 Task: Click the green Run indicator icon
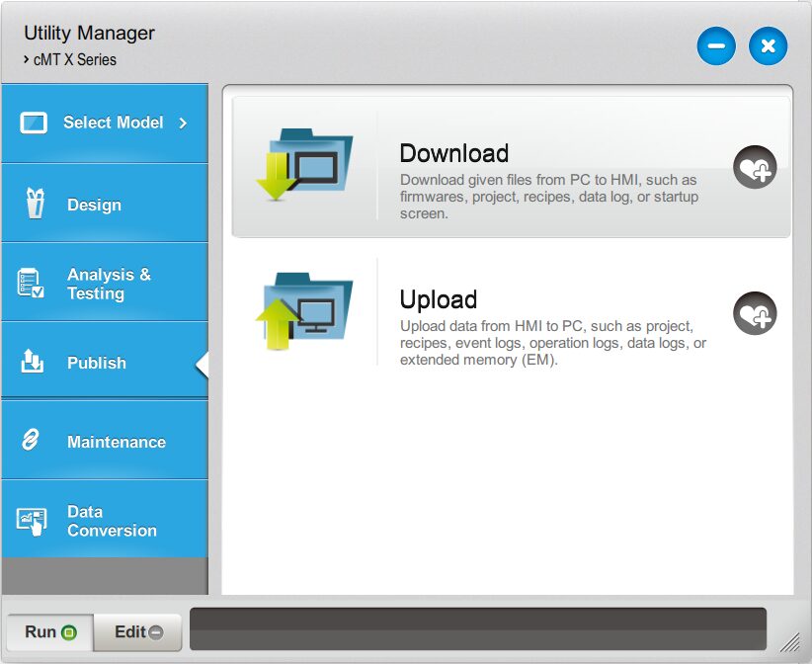(69, 632)
